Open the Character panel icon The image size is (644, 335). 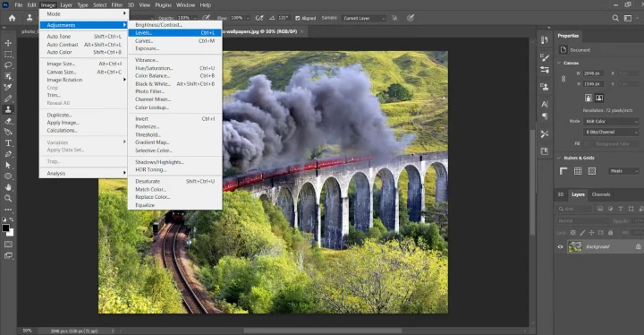(x=545, y=105)
